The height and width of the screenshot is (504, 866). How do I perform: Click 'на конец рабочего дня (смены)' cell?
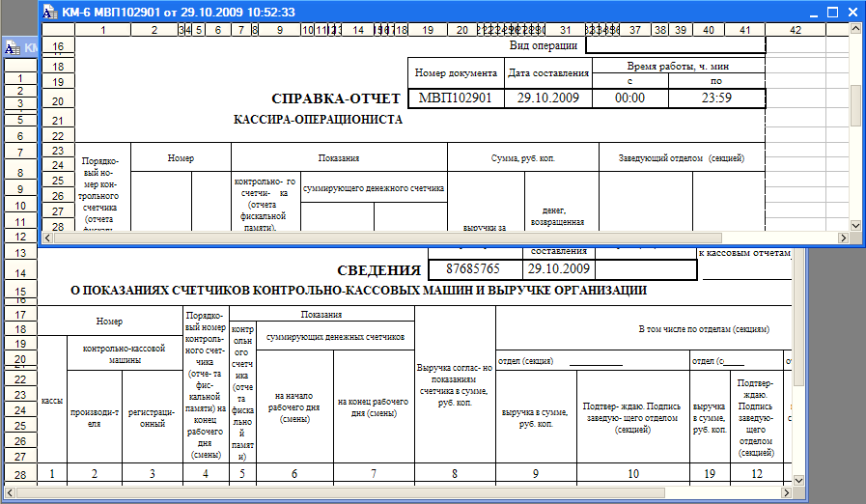tap(373, 406)
